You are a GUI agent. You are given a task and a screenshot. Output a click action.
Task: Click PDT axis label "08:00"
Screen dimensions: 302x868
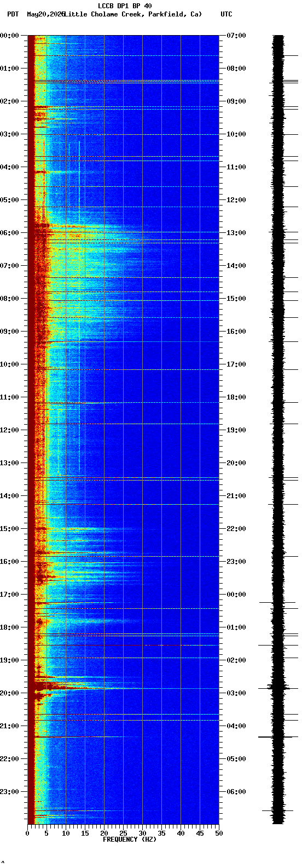9,299
